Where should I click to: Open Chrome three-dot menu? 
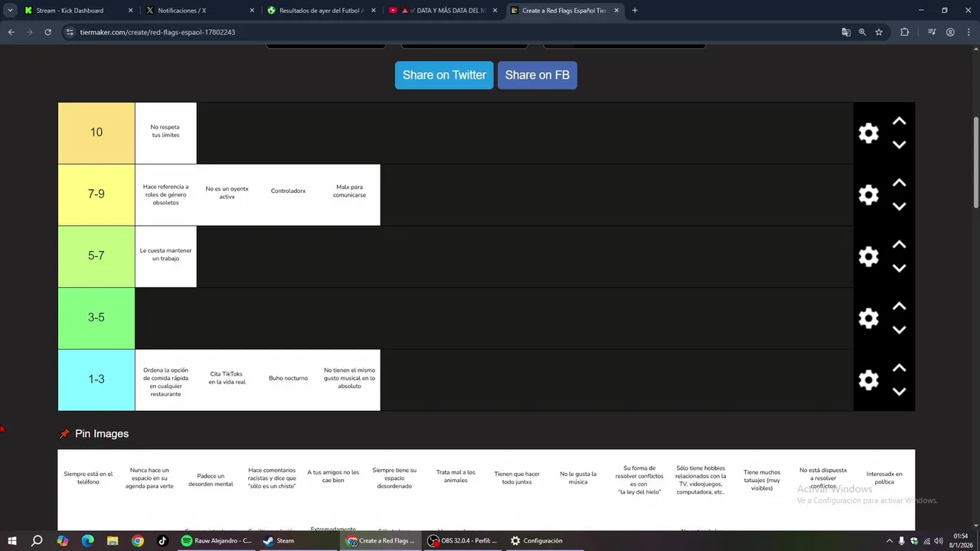click(x=969, y=32)
